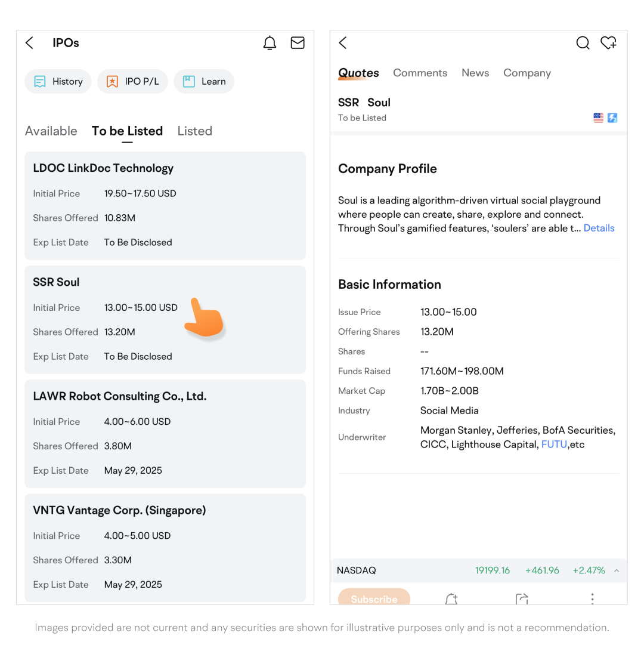Select the LDOC LinkDoc Technology IPO card
Screen dimensions: 644x645
pos(165,205)
